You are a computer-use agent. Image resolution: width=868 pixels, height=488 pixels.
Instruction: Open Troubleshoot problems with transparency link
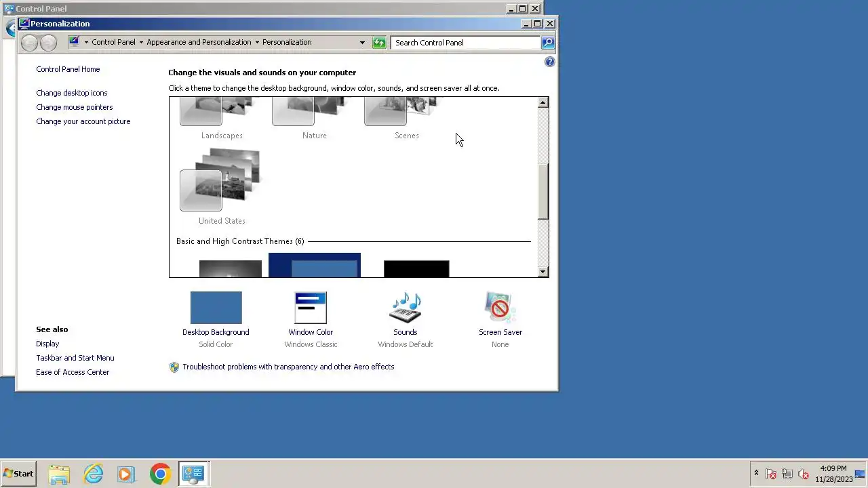(x=288, y=367)
